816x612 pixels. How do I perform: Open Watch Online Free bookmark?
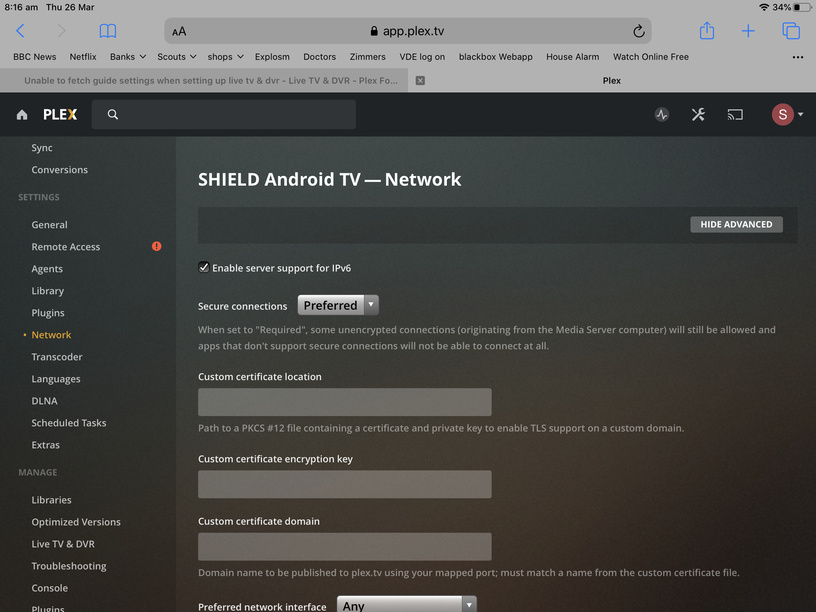pyautogui.click(x=651, y=57)
